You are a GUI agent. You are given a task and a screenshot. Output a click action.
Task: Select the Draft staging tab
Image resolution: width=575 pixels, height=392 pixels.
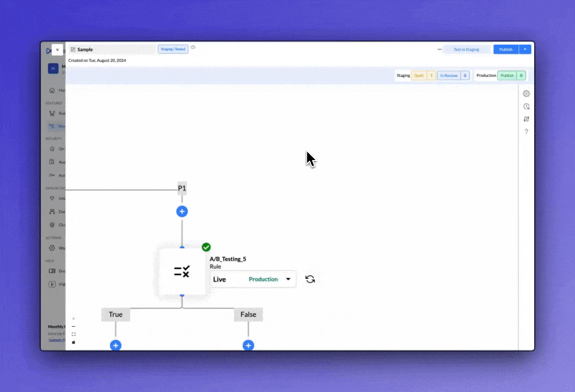[419, 76]
